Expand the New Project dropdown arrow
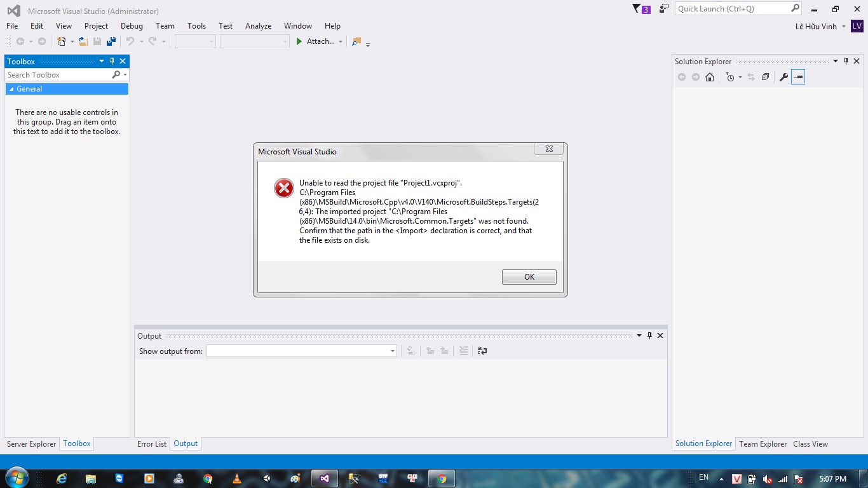 (72, 42)
